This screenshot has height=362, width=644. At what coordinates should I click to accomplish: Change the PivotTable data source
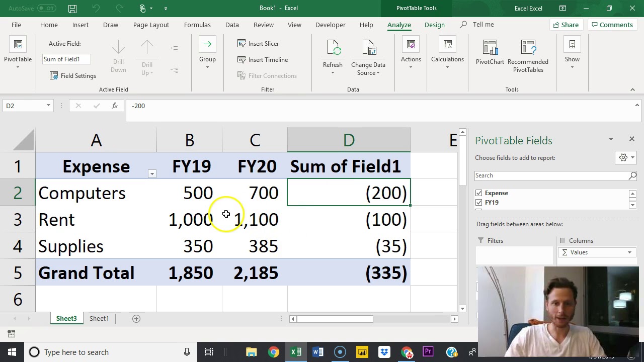pyautogui.click(x=368, y=57)
